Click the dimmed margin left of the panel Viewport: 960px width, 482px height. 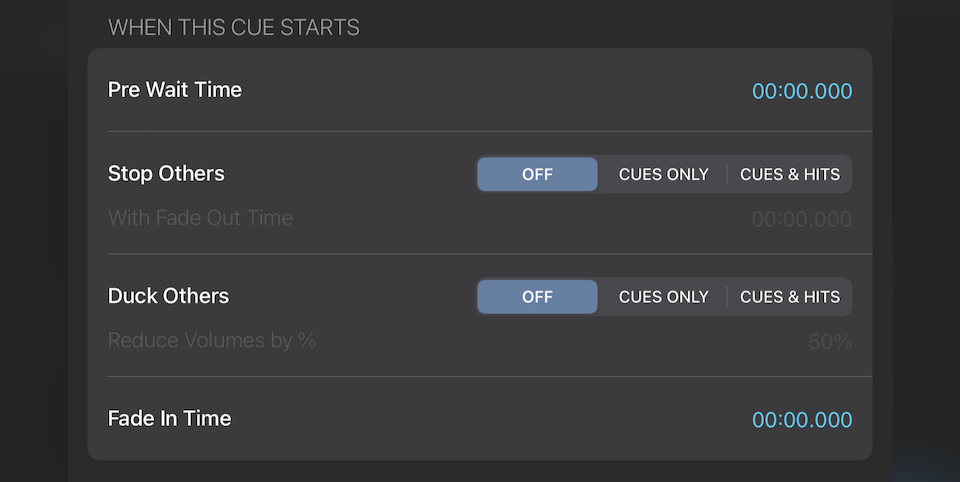(x=32, y=240)
